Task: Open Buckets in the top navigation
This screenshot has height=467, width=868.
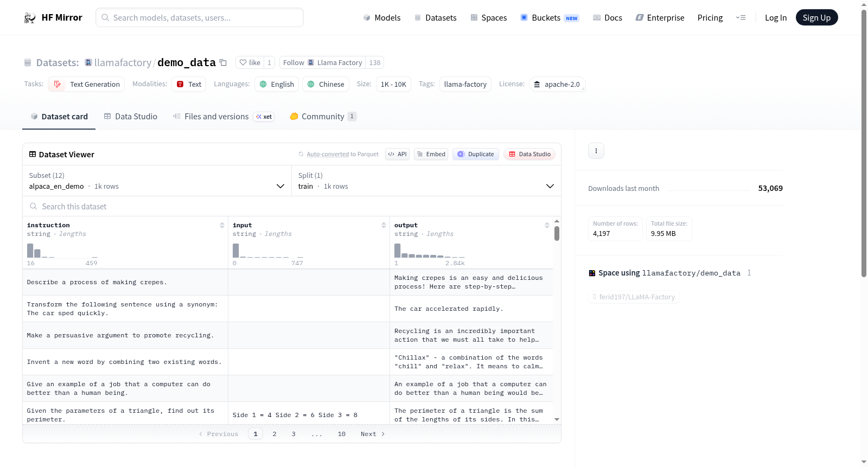Action: 550,18
